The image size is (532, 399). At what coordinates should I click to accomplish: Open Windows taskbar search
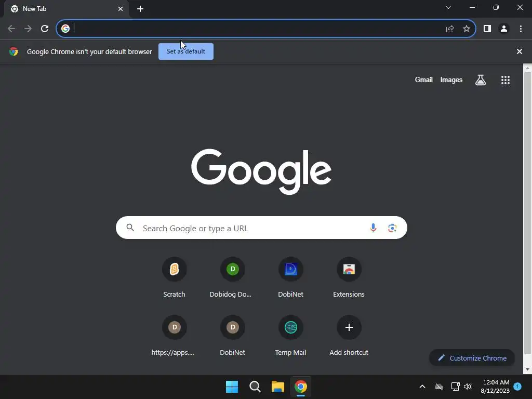tap(255, 387)
